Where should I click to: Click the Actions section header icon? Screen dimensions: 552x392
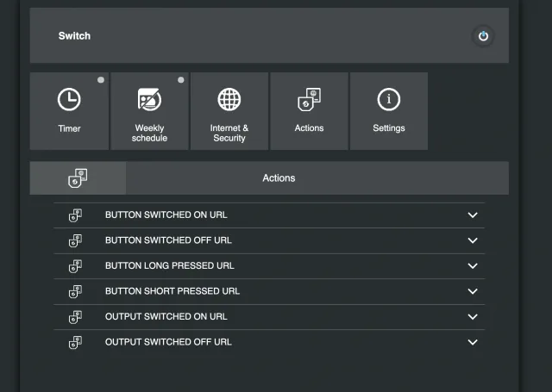[x=78, y=178]
